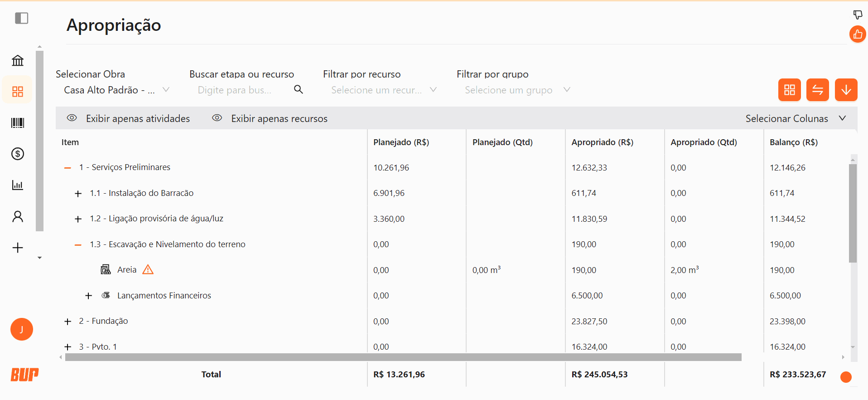Open the dollar coin sidebar icon
The width and height of the screenshot is (868, 400).
(18, 154)
